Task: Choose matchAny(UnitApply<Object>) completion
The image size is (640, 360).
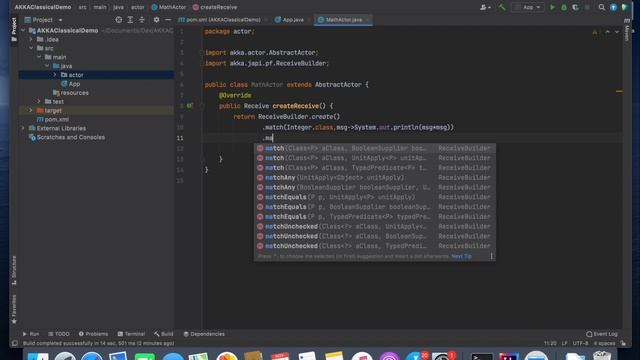Action: (374, 178)
